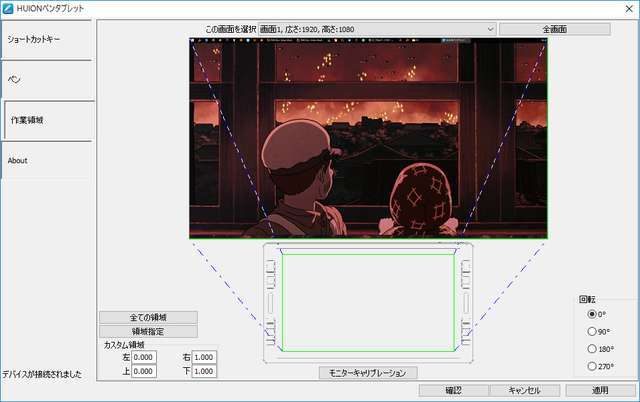Select the 作業領域 tab
640x402 pixels.
pyautogui.click(x=49, y=120)
